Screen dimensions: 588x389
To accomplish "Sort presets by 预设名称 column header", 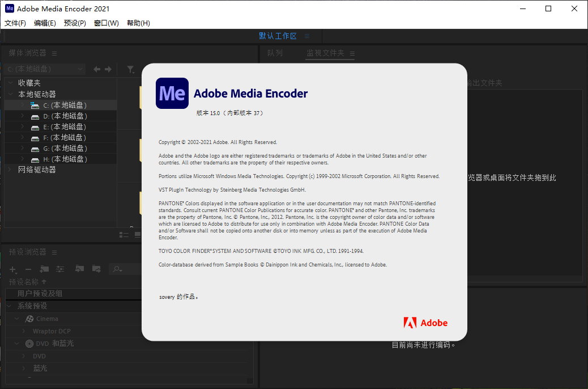I will pyautogui.click(x=24, y=282).
